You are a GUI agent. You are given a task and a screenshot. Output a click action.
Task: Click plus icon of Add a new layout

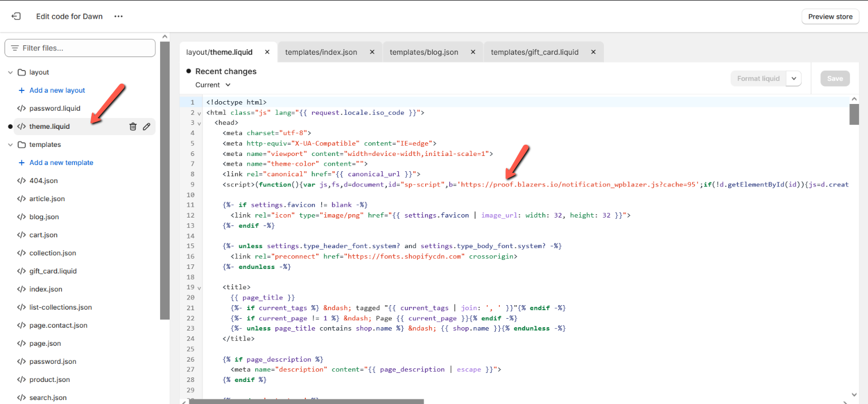[21, 90]
